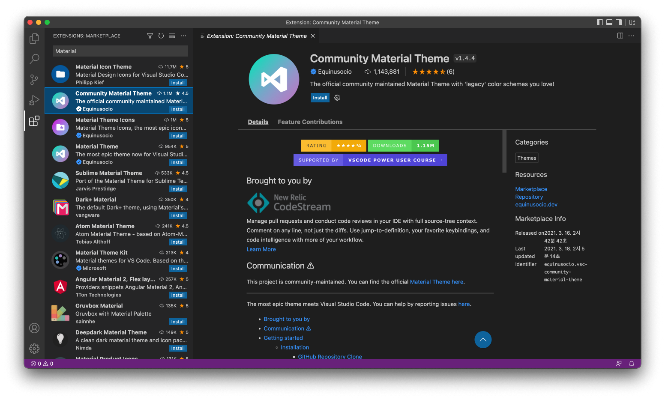Install Material Theme Icons from list
Viewport: 665px width, 400px height.
pyautogui.click(x=178, y=136)
